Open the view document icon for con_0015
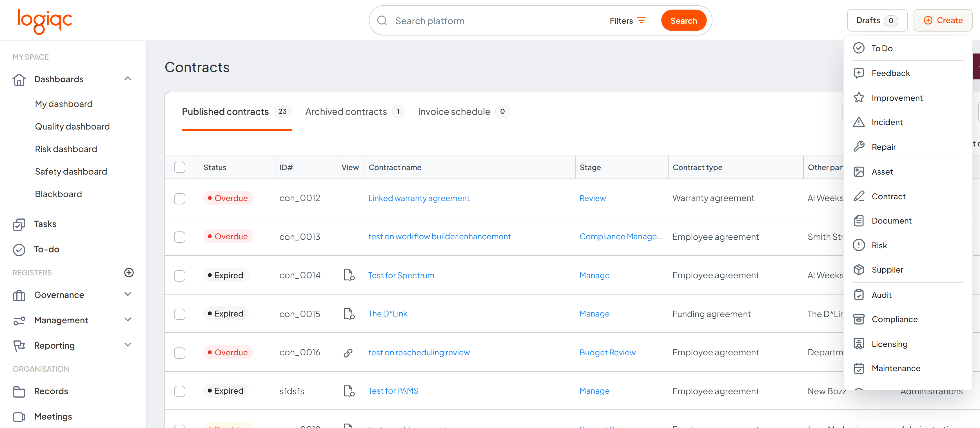 348,314
